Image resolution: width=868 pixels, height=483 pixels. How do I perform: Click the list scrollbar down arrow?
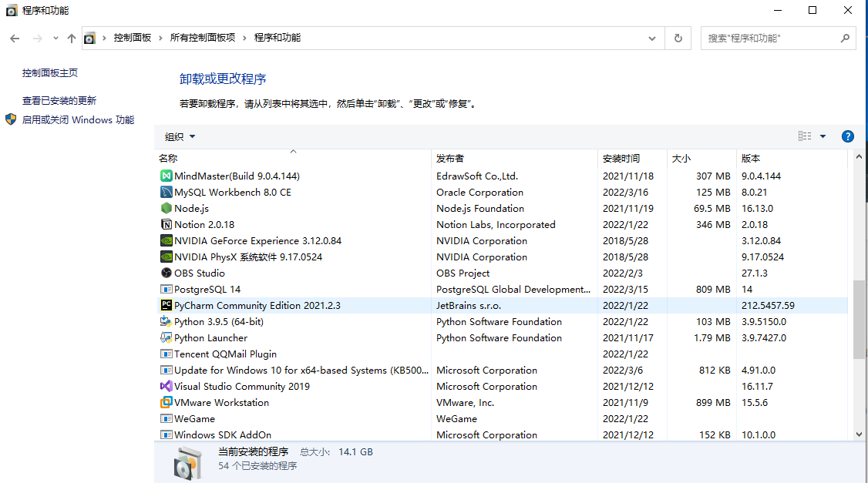(x=859, y=435)
